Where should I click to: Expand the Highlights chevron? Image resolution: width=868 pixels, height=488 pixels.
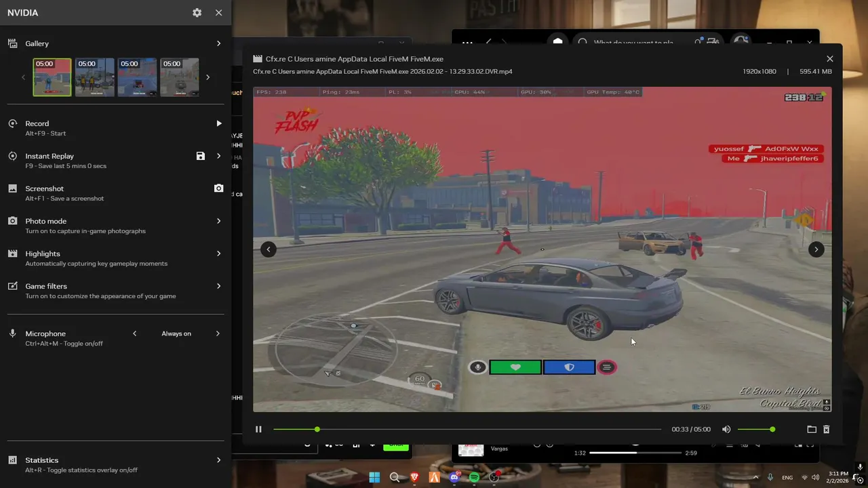[x=218, y=253]
